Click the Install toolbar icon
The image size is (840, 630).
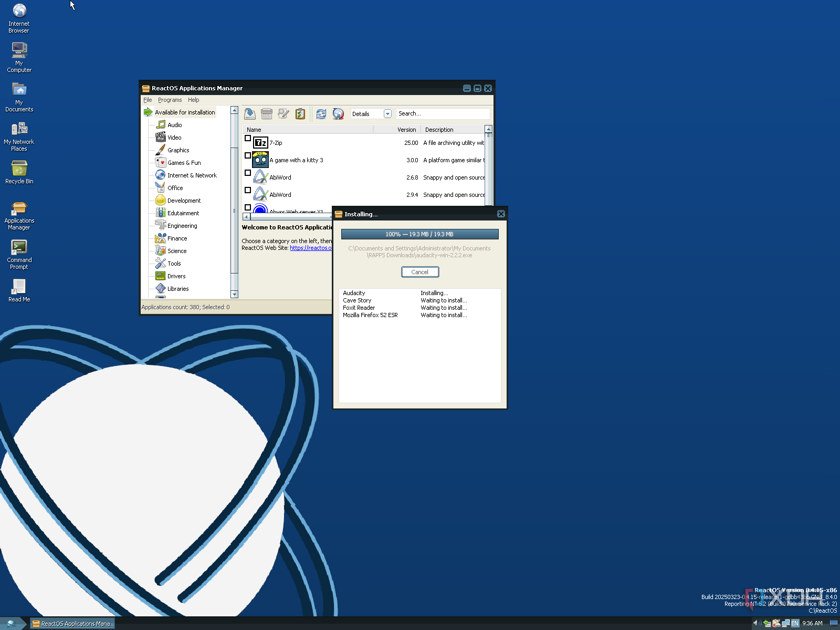tap(250, 113)
